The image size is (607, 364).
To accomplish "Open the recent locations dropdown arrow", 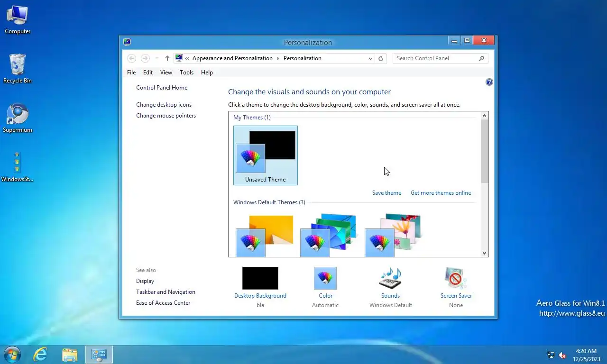I will (157, 58).
